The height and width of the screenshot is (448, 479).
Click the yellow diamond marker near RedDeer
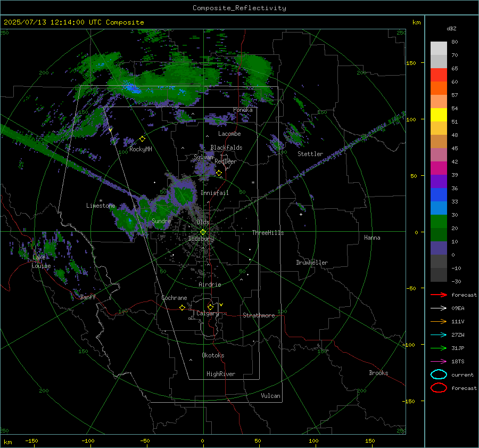pos(219,173)
